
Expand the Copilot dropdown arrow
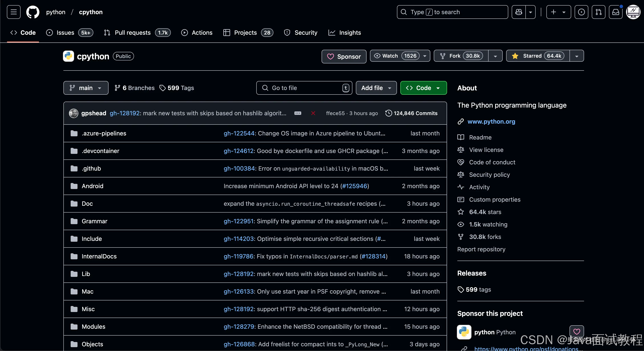click(x=531, y=12)
